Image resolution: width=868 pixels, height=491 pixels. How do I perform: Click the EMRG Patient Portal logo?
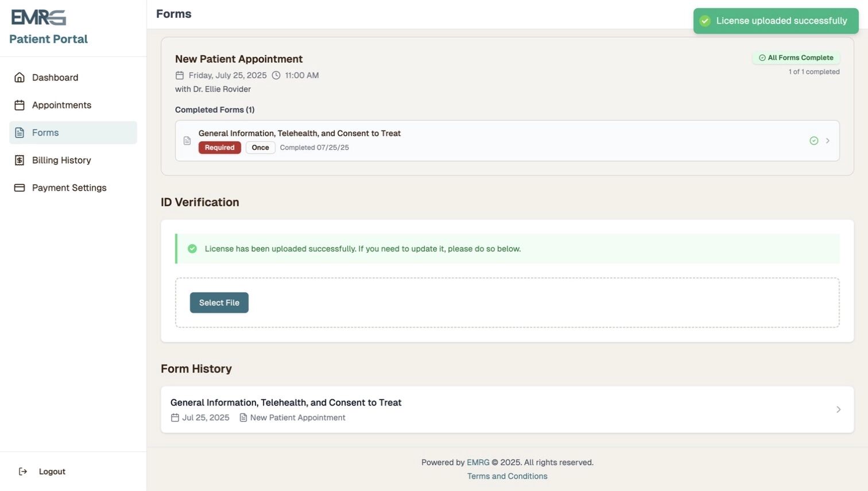(x=38, y=17)
